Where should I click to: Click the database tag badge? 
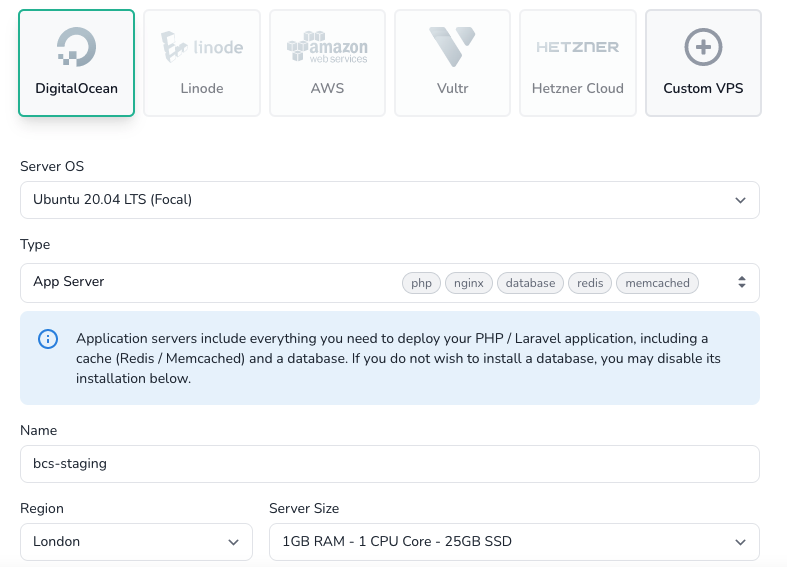click(x=530, y=283)
